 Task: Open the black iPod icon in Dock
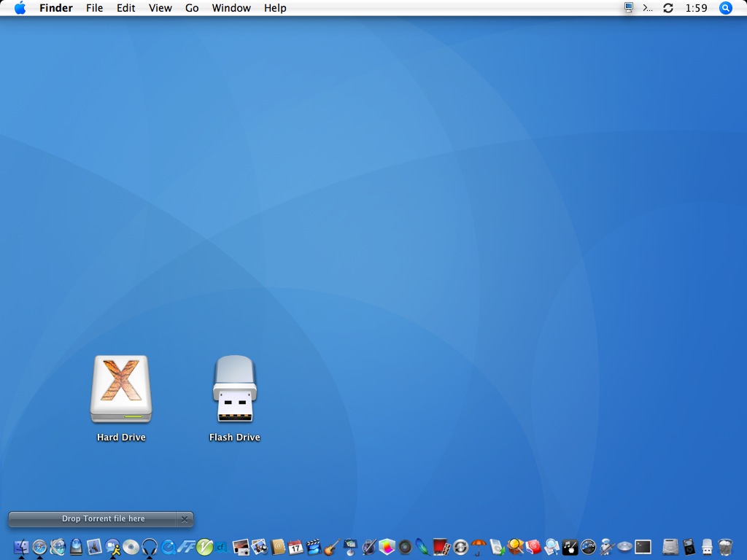(689, 547)
